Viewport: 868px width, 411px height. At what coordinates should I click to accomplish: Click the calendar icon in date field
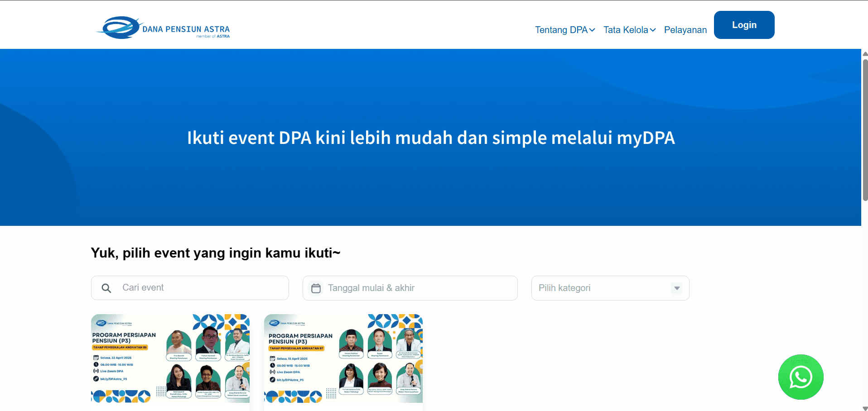(316, 288)
